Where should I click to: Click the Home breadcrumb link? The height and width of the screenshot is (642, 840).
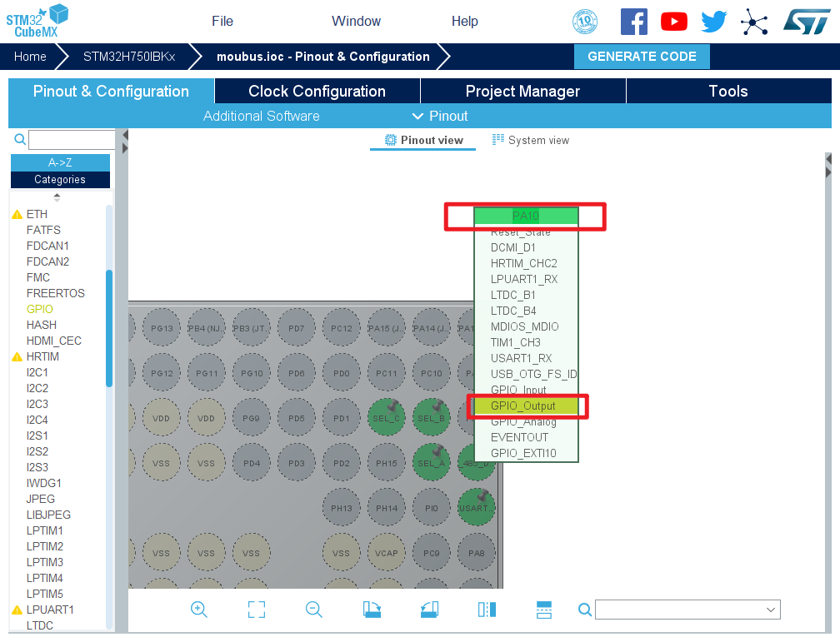[30, 57]
